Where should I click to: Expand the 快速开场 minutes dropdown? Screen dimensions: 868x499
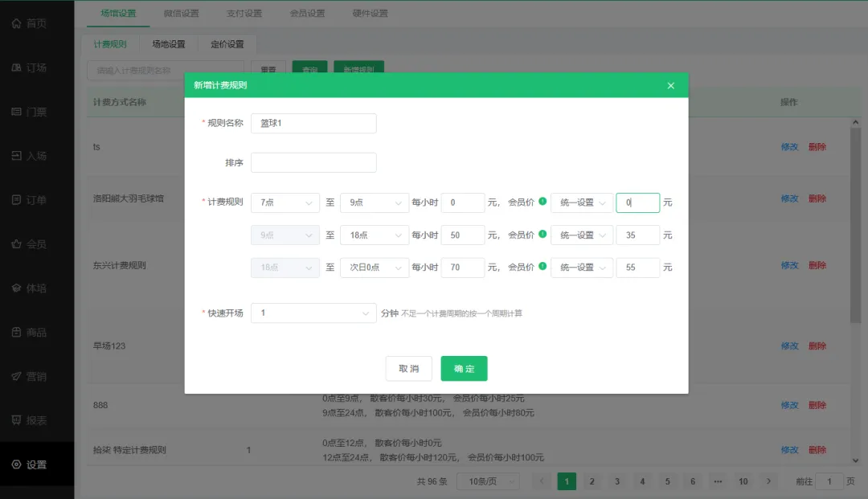click(x=313, y=313)
